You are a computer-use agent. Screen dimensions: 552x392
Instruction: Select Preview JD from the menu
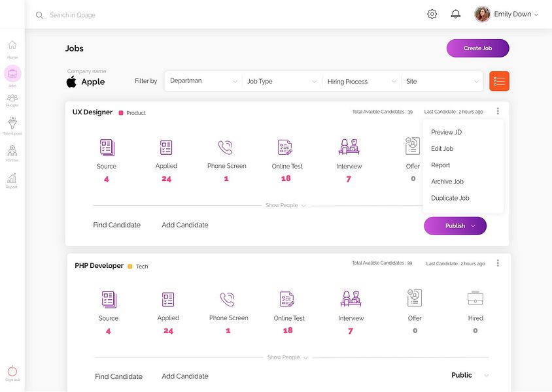tap(446, 132)
